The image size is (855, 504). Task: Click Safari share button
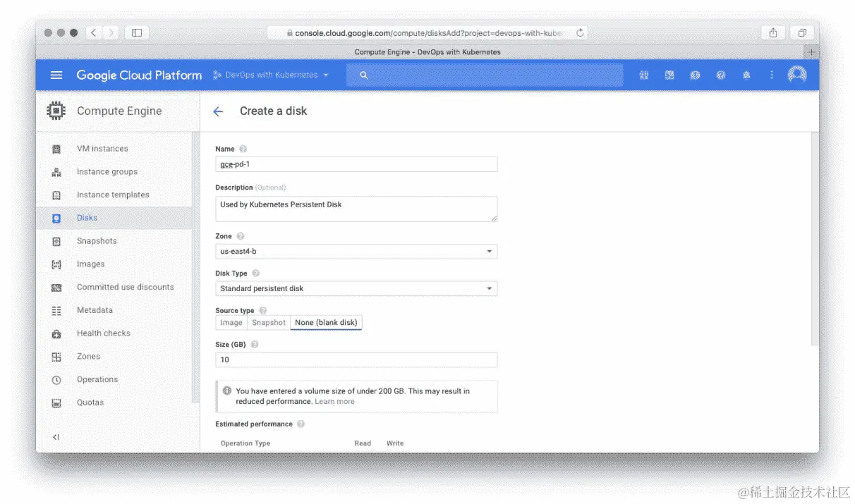coord(773,32)
